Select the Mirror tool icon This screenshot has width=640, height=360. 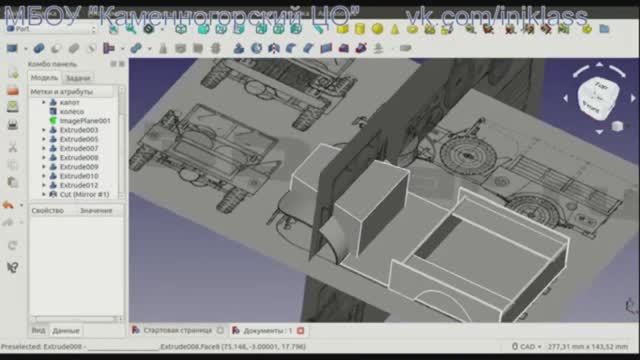coord(273,49)
